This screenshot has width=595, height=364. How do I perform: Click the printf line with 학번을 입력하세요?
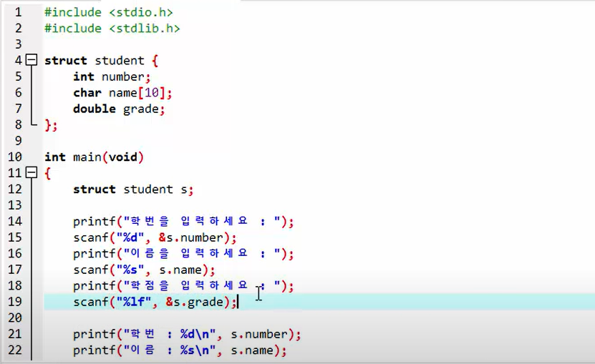183,222
